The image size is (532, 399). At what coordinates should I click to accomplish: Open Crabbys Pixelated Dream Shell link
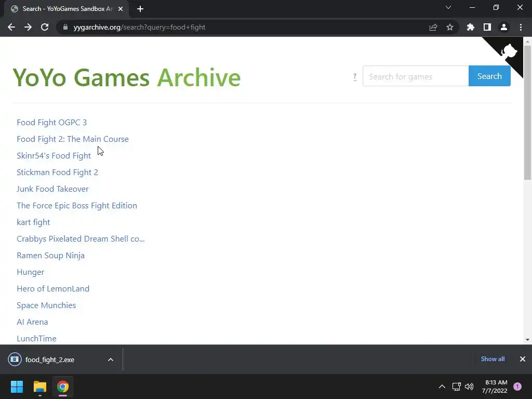pyautogui.click(x=81, y=239)
